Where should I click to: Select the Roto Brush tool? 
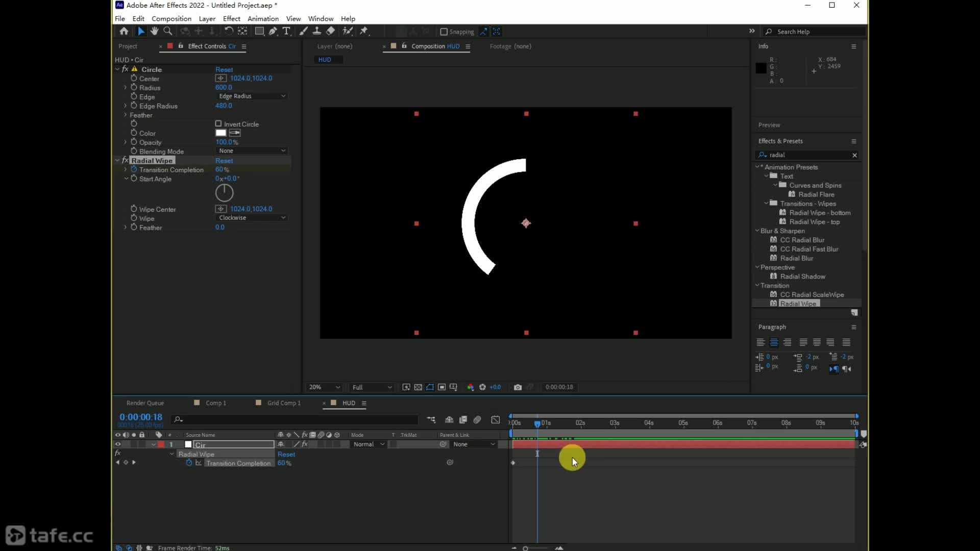(348, 31)
